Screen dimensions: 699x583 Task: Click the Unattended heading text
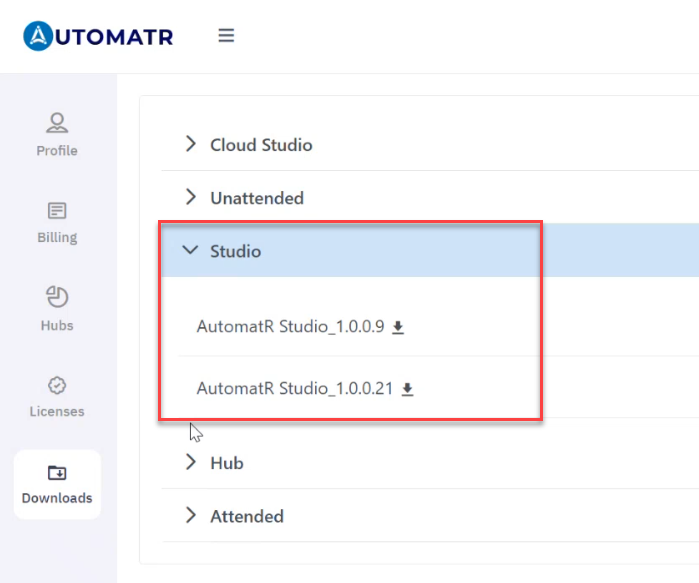257,198
